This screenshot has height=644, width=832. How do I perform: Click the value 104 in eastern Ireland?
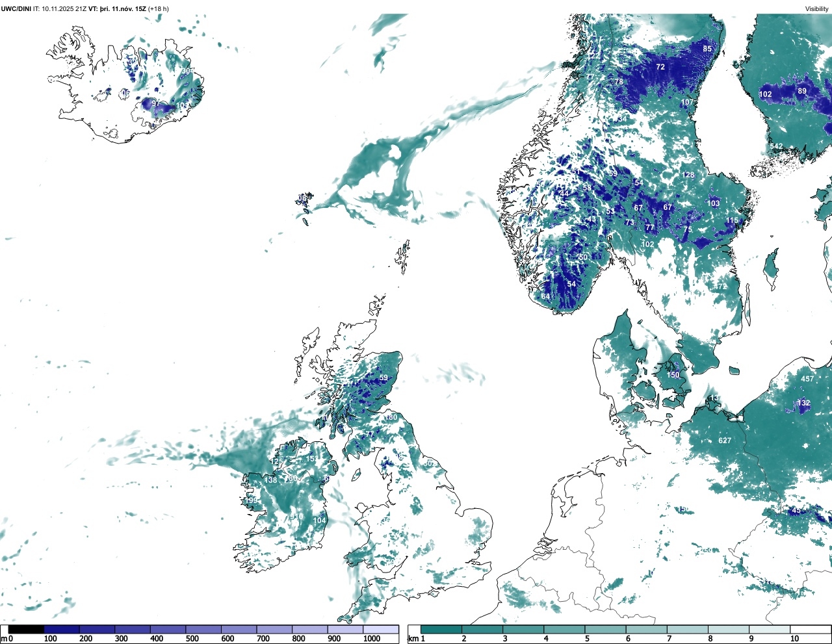click(x=319, y=521)
